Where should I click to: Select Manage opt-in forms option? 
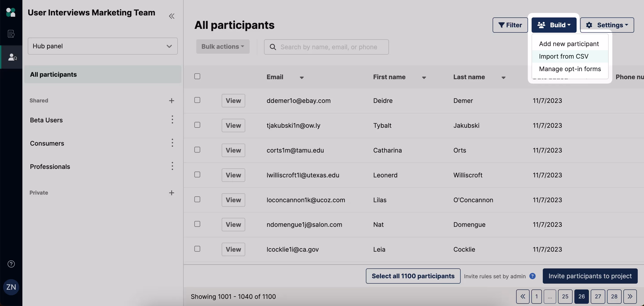570,69
